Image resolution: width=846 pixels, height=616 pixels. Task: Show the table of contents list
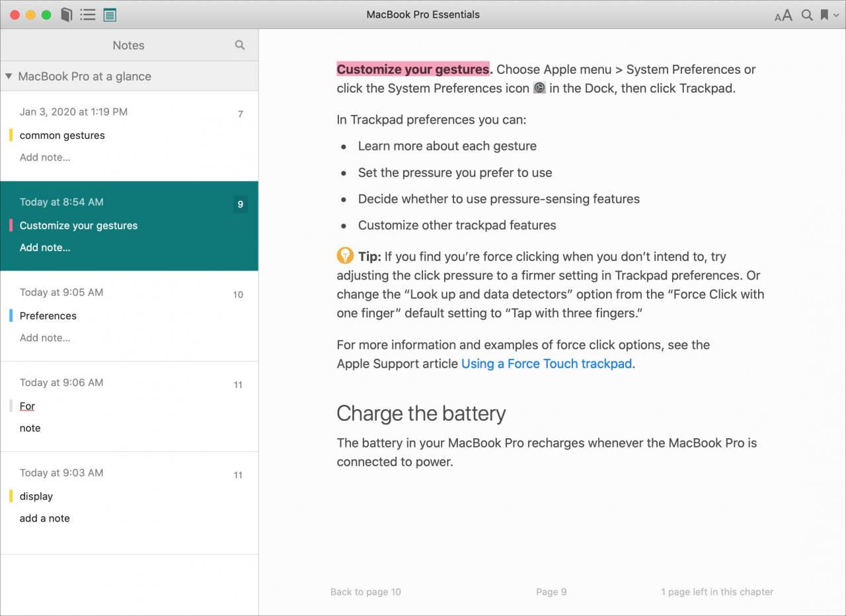pos(88,15)
